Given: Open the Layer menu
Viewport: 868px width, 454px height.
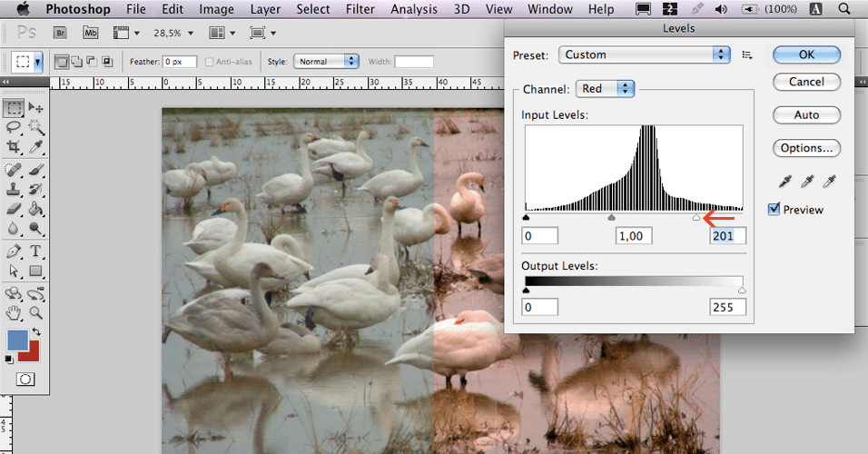Looking at the screenshot, I should point(265,9).
